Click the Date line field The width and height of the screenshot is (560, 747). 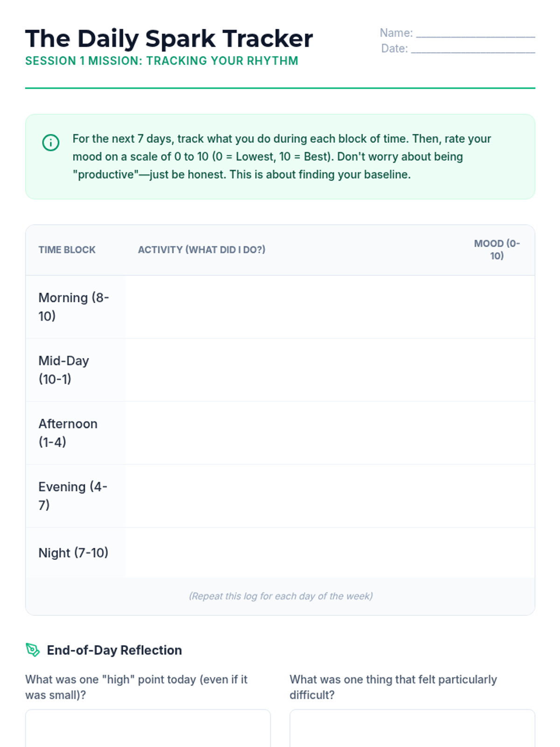472,49
